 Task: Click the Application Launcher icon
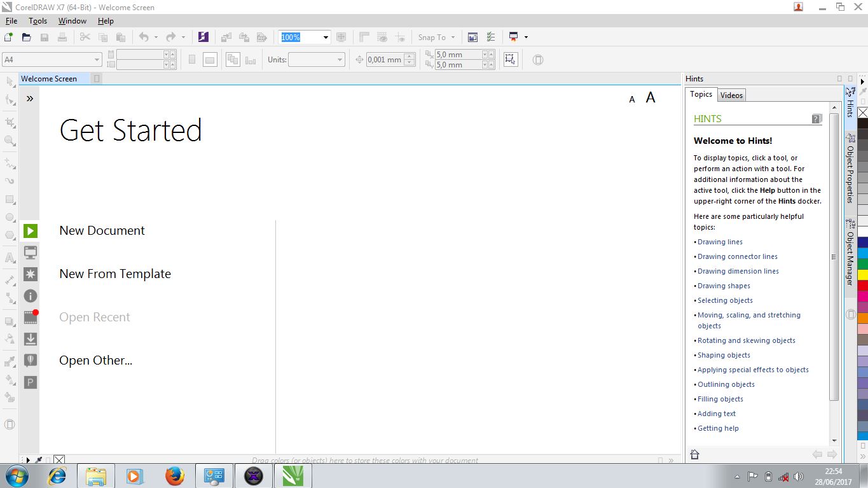[513, 37]
